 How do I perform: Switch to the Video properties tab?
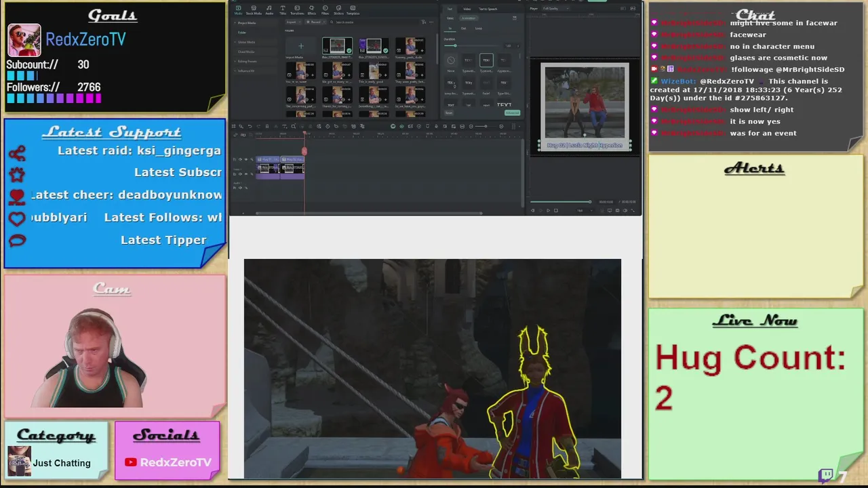tap(467, 9)
